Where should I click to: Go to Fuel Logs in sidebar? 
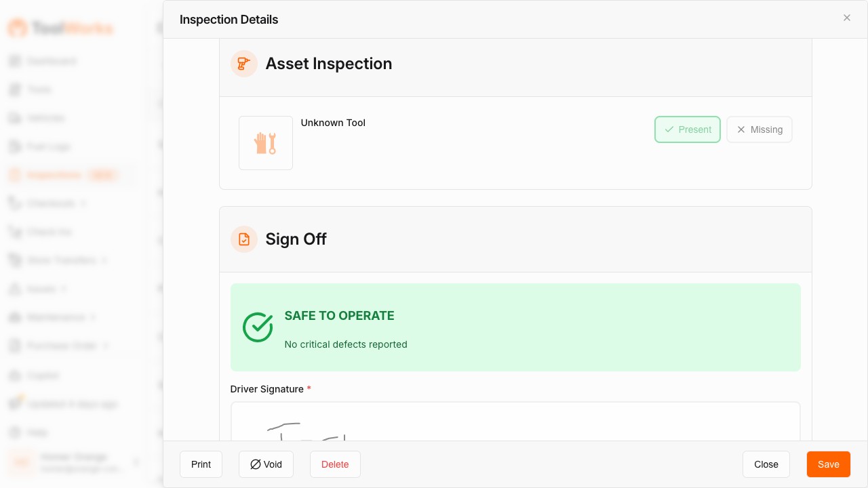48,146
